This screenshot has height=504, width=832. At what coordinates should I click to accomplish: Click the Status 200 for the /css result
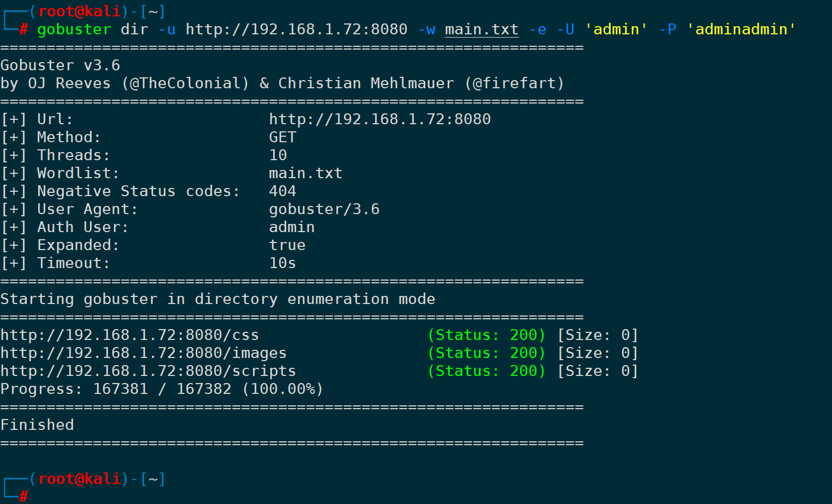click(x=486, y=335)
